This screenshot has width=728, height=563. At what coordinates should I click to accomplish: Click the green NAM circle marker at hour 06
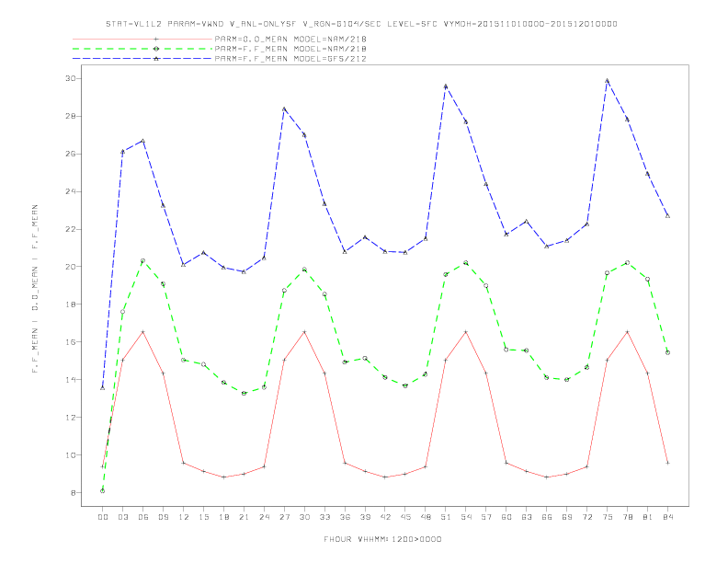[x=143, y=261]
